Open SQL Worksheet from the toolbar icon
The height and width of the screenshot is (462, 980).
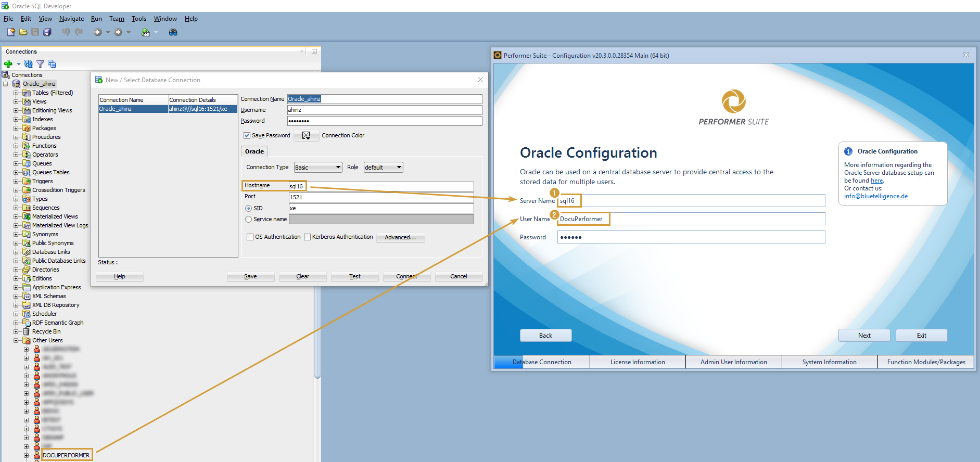146,32
